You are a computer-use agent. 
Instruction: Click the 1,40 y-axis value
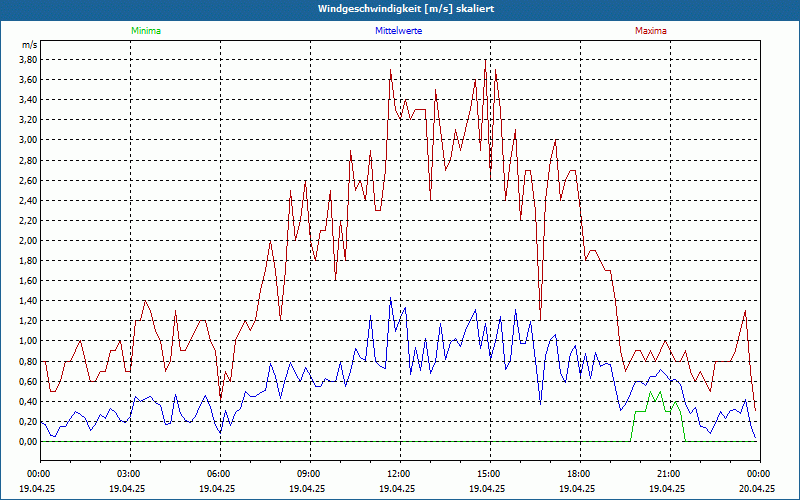click(x=28, y=301)
